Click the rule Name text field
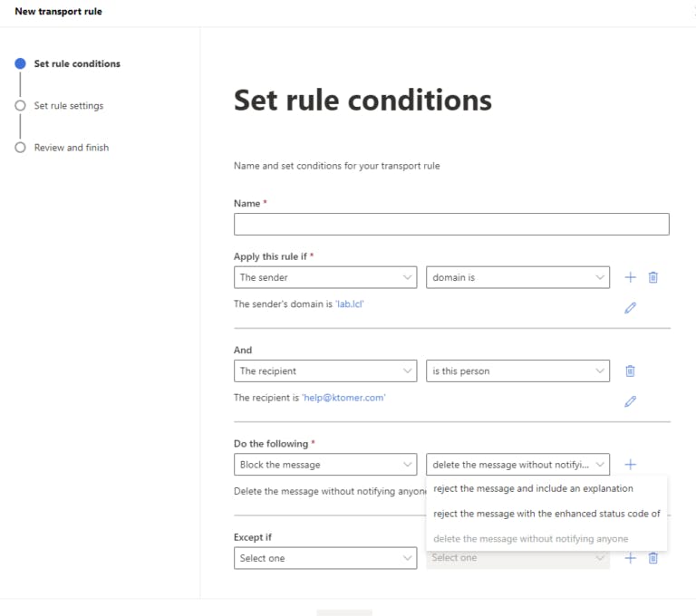The width and height of the screenshot is (696, 616). 451,225
